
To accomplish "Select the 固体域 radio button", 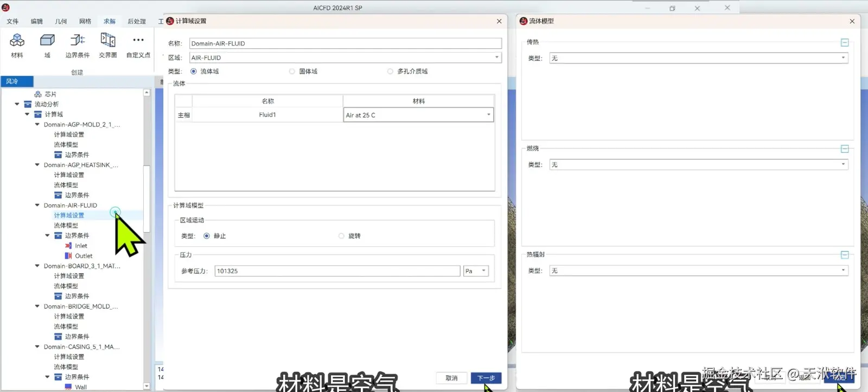I will click(292, 71).
